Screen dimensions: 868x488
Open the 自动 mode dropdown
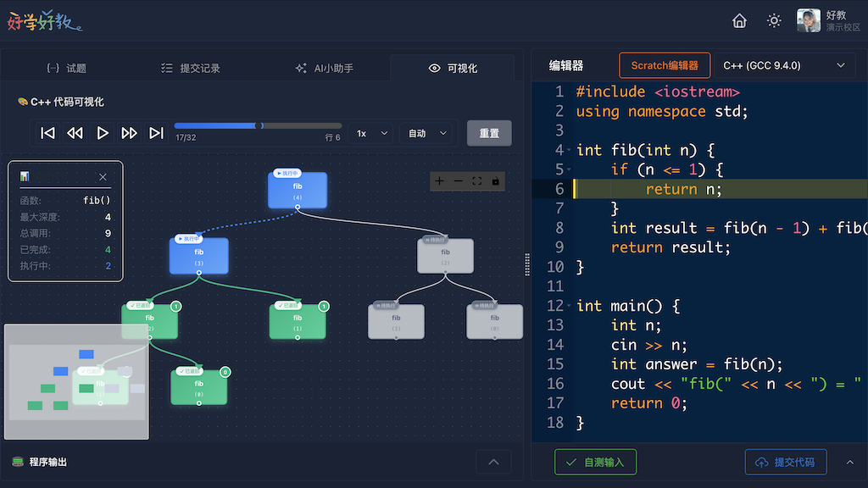click(x=427, y=133)
